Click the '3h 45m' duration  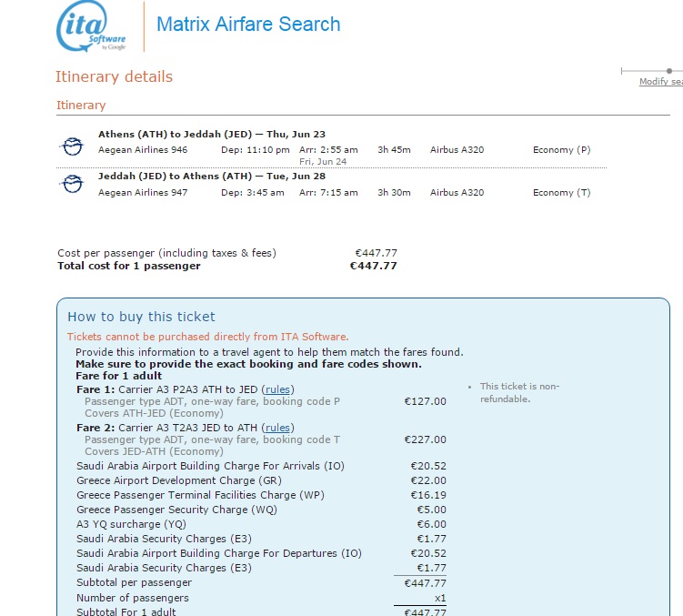point(394,150)
